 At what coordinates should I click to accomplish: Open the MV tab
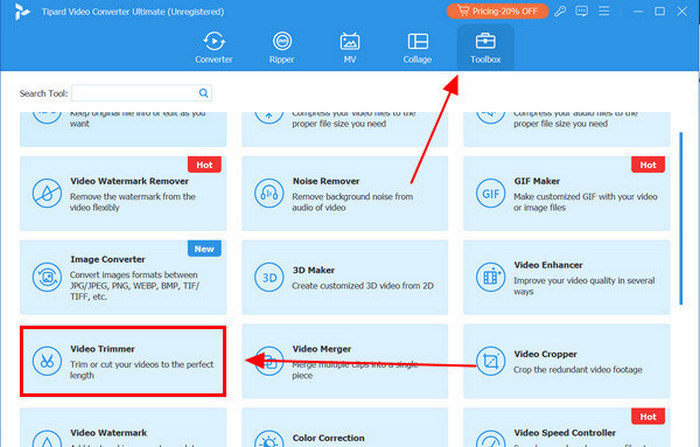[350, 47]
